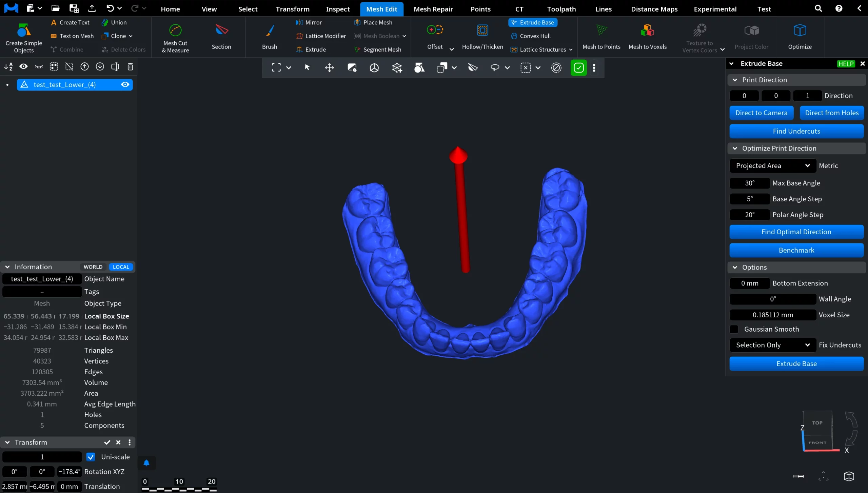Collapse the Print Direction section
Viewport: 868px width, 493px height.
click(734, 80)
